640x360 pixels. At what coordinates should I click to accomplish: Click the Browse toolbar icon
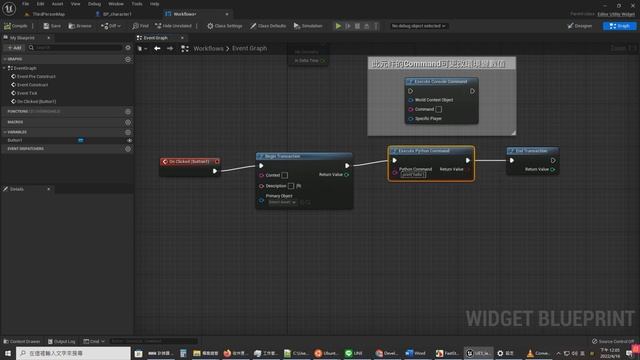(71, 26)
